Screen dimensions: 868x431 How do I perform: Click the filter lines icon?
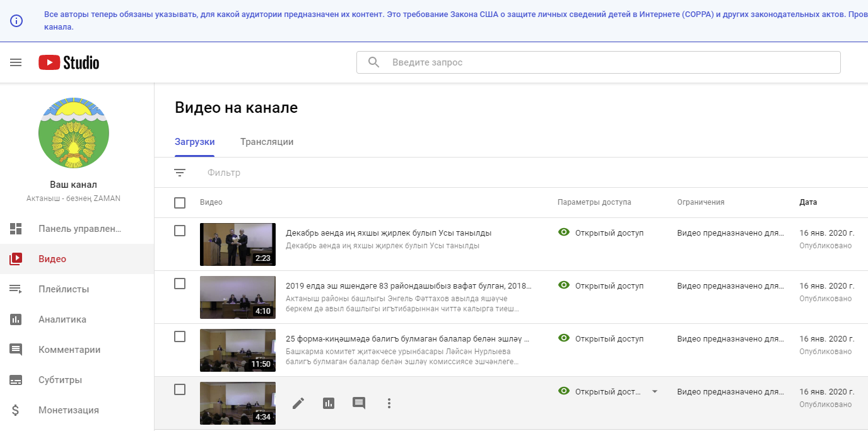coord(180,173)
